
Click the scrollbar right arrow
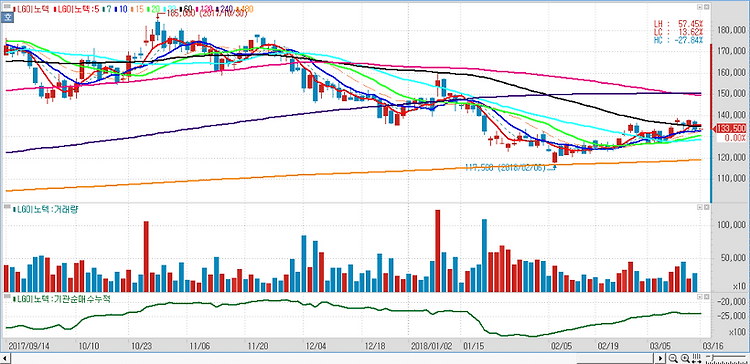click(x=660, y=358)
